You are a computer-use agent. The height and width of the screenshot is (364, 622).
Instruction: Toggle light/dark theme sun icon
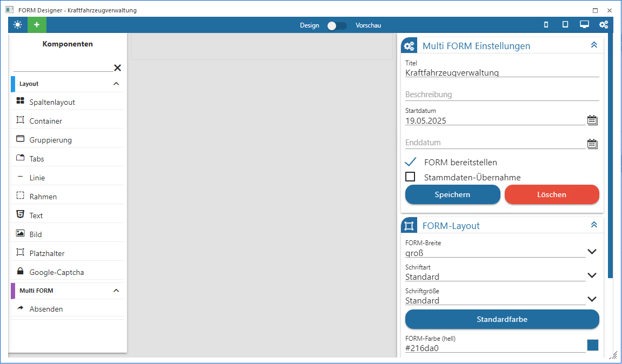click(x=18, y=25)
